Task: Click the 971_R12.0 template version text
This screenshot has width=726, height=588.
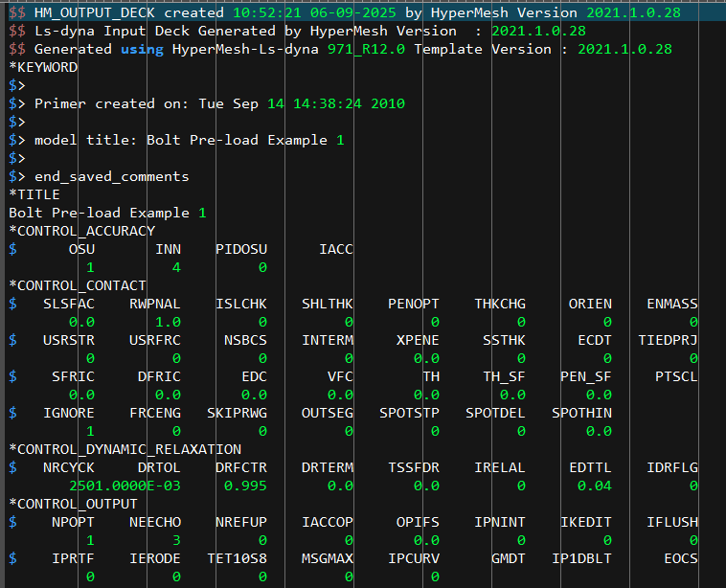Action: tap(366, 49)
